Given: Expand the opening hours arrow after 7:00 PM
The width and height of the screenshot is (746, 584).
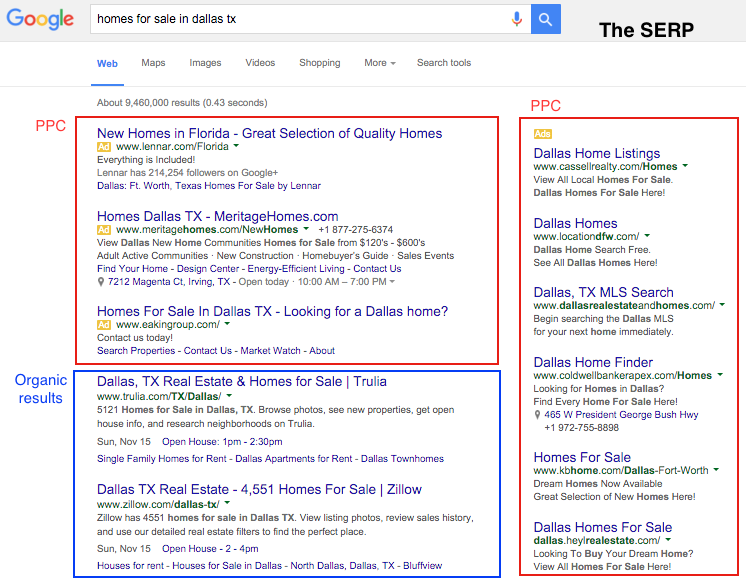Looking at the screenshot, I should point(392,282).
